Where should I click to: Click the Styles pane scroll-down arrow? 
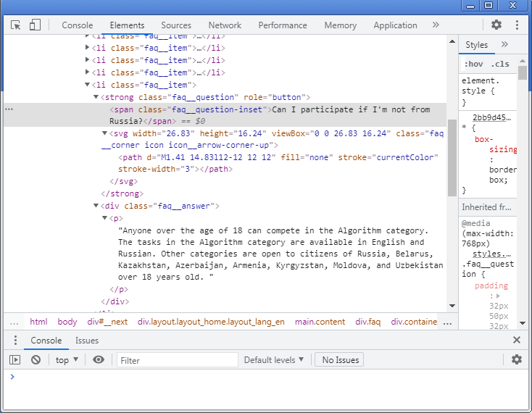click(x=522, y=323)
